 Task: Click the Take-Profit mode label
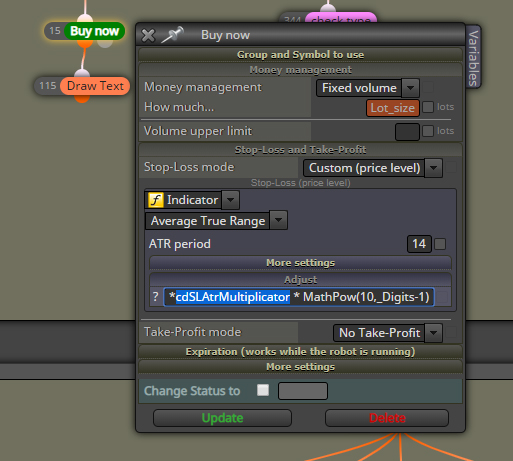pyautogui.click(x=192, y=332)
